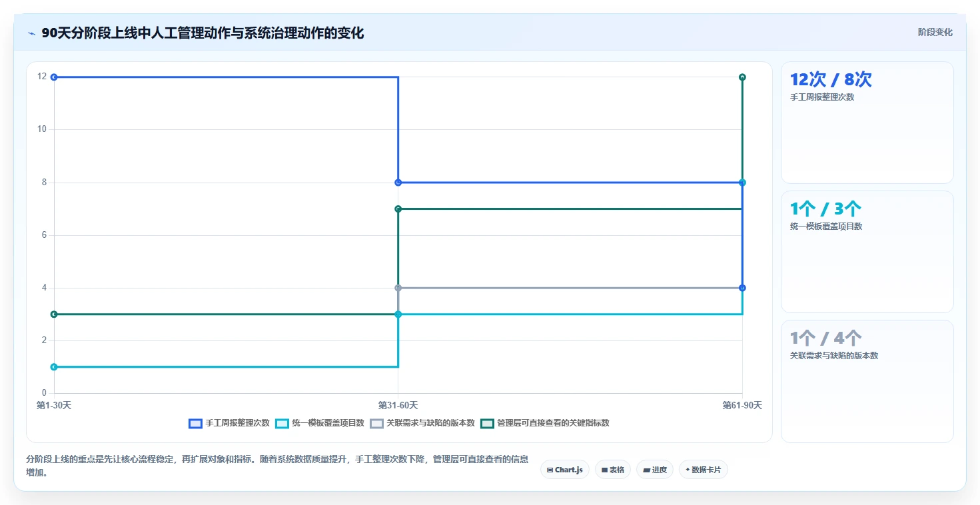Toggle the 手工周报整理次数 legend item
The width and height of the screenshot is (980, 505).
point(229,423)
